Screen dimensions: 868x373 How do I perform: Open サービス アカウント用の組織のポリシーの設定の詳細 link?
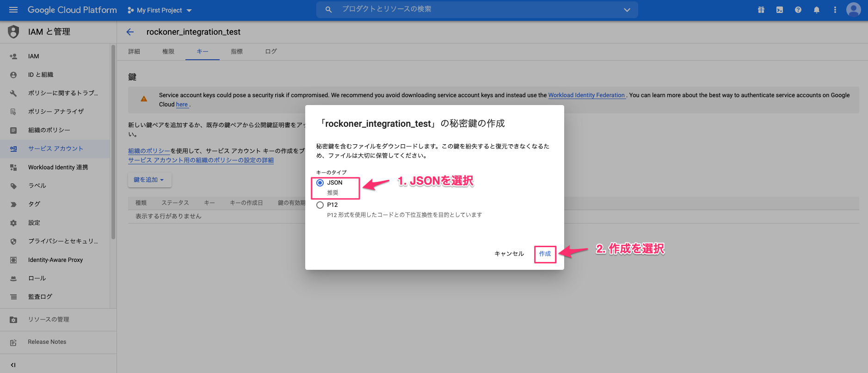(201, 160)
